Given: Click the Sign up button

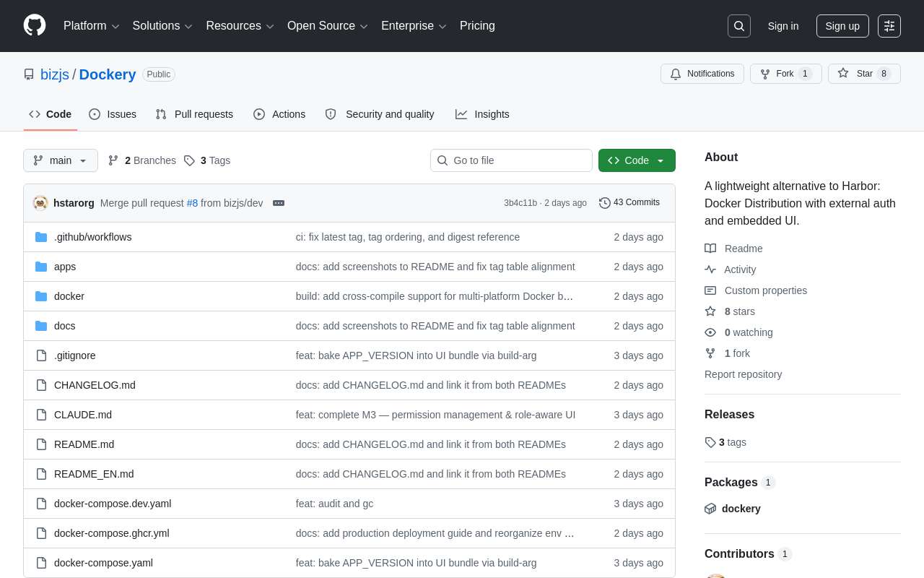Looking at the screenshot, I should point(842,26).
